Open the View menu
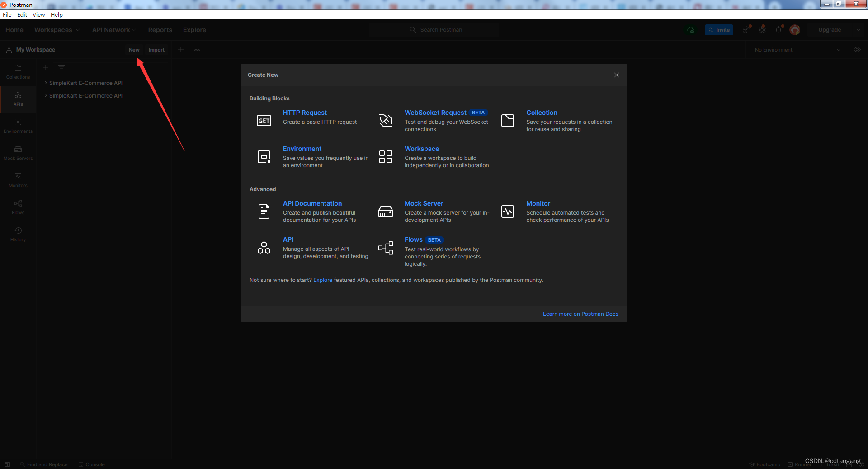 click(38, 15)
